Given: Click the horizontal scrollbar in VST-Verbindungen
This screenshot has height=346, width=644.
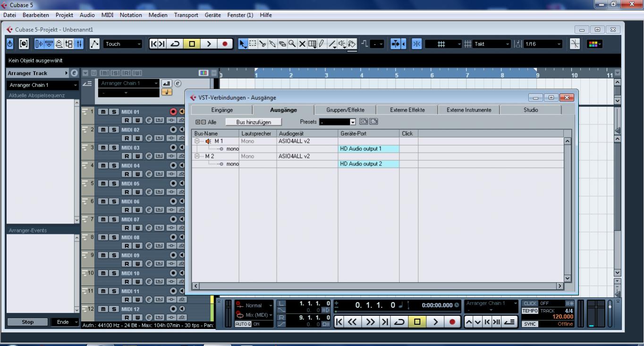Looking at the screenshot, I should 378,286.
